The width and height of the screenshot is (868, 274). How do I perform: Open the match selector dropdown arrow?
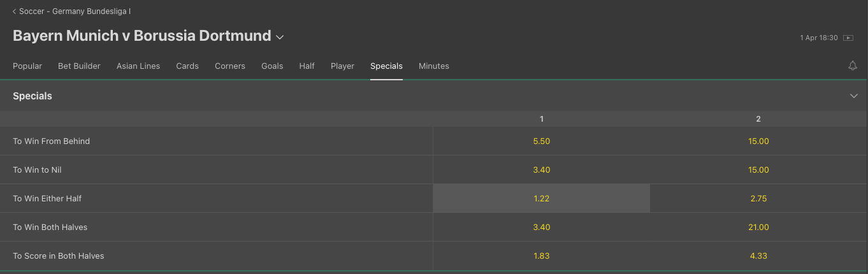pyautogui.click(x=280, y=38)
